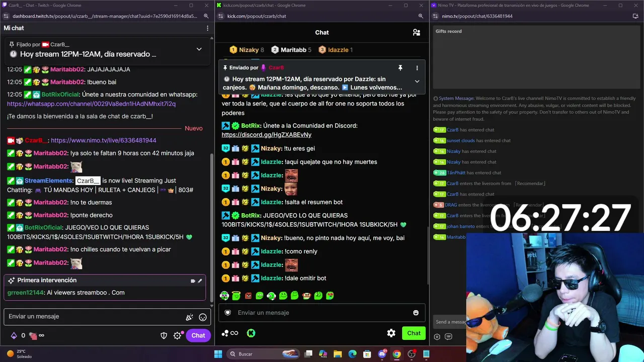Open Discord from the taskbar

pyautogui.click(x=382, y=354)
